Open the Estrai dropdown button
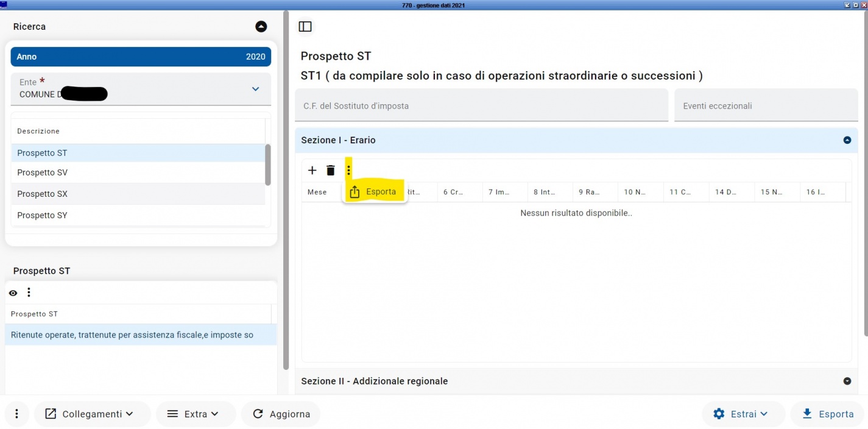Viewport: 868px width, 429px height. 743,414
